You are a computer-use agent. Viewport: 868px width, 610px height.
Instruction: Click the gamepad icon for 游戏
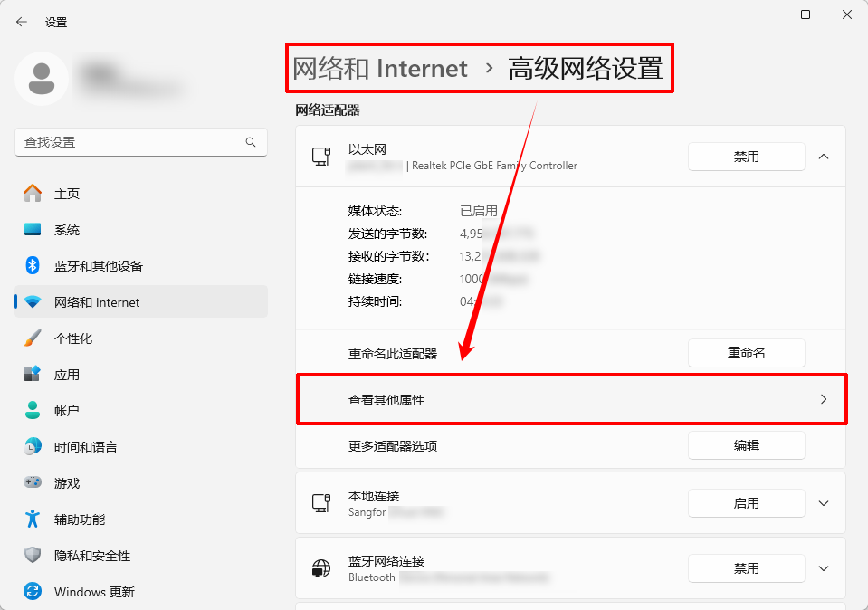pos(33,482)
